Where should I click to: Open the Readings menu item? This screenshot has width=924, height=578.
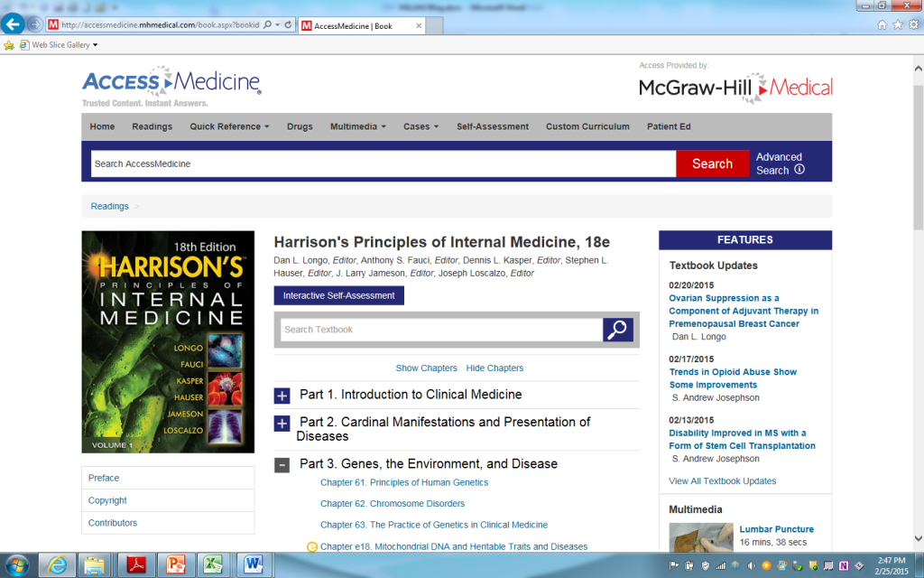pos(152,126)
